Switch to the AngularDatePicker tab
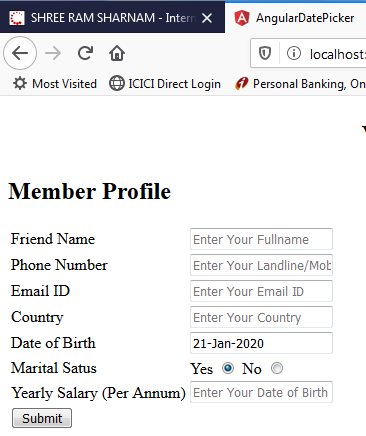This screenshot has width=366, height=436. [x=295, y=18]
